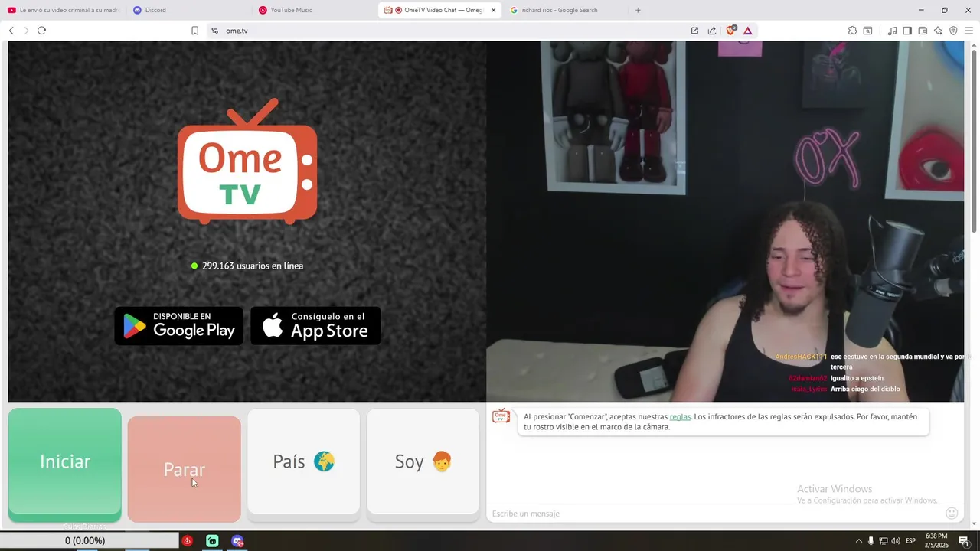Click the small OmeTV chat avatar icon
The image size is (980, 551).
click(x=501, y=416)
